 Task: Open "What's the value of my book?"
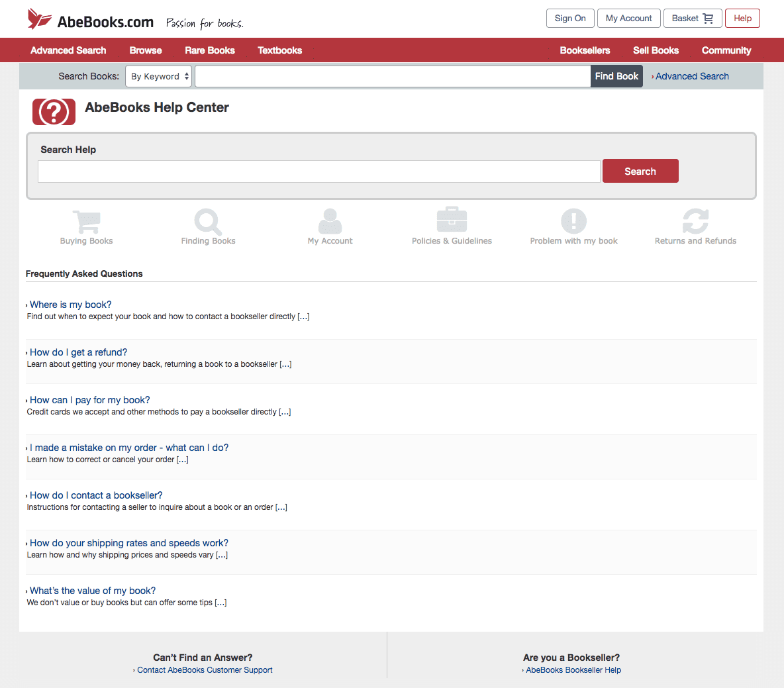(x=93, y=591)
